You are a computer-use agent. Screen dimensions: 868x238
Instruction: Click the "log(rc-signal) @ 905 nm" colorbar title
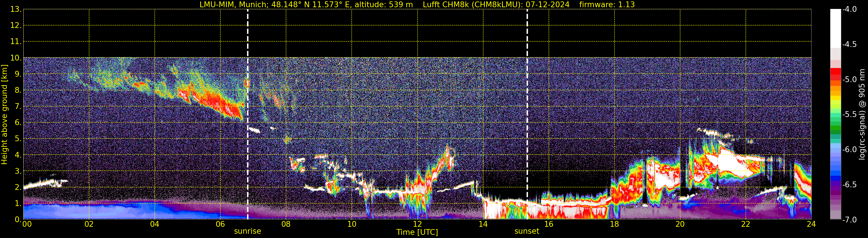[x=862, y=114]
